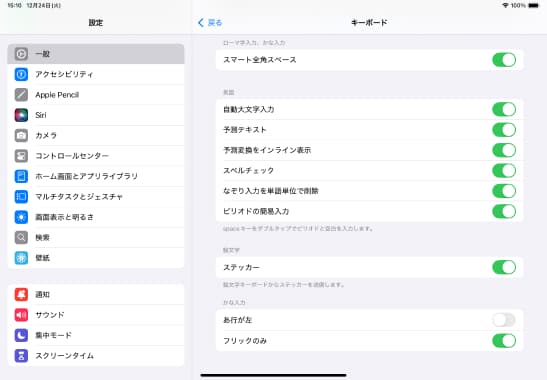This screenshot has width=547, height=380.
Task: Toggle スペルチェック off
Action: pos(504,171)
